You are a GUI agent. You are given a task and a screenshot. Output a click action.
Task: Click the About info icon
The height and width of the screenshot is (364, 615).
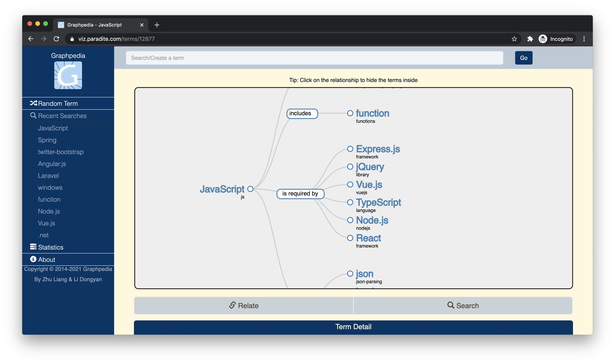coord(33,259)
